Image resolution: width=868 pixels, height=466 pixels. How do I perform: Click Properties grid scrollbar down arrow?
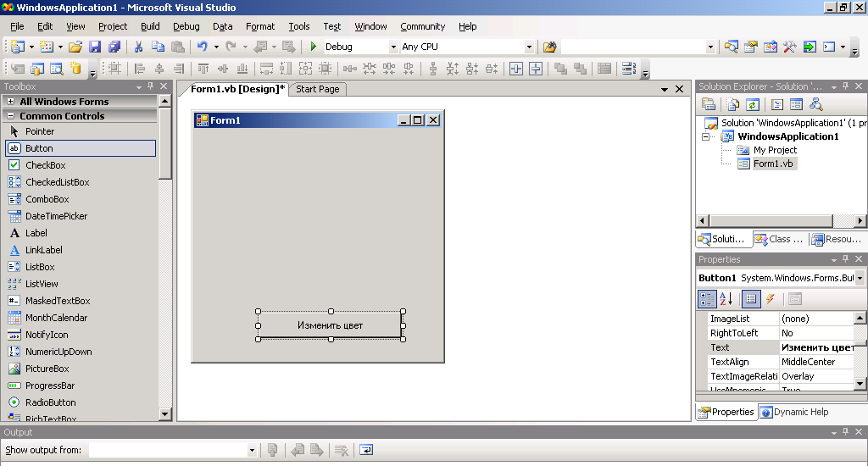pyautogui.click(x=860, y=384)
